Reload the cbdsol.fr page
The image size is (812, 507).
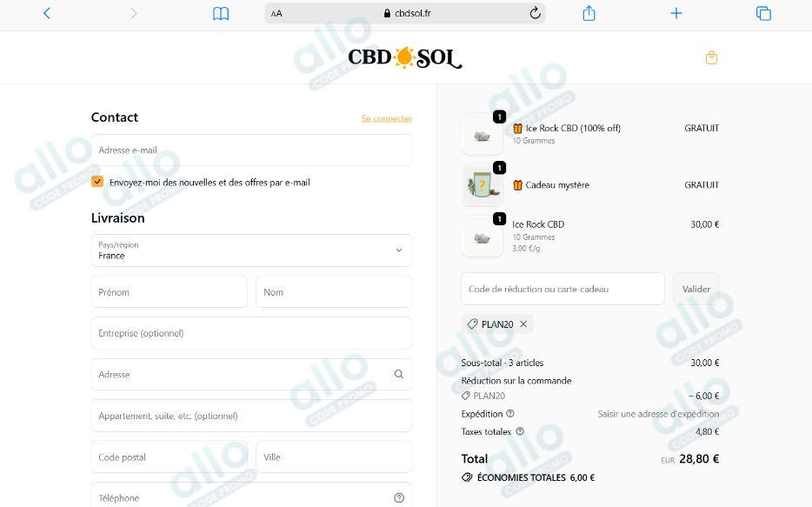[535, 13]
